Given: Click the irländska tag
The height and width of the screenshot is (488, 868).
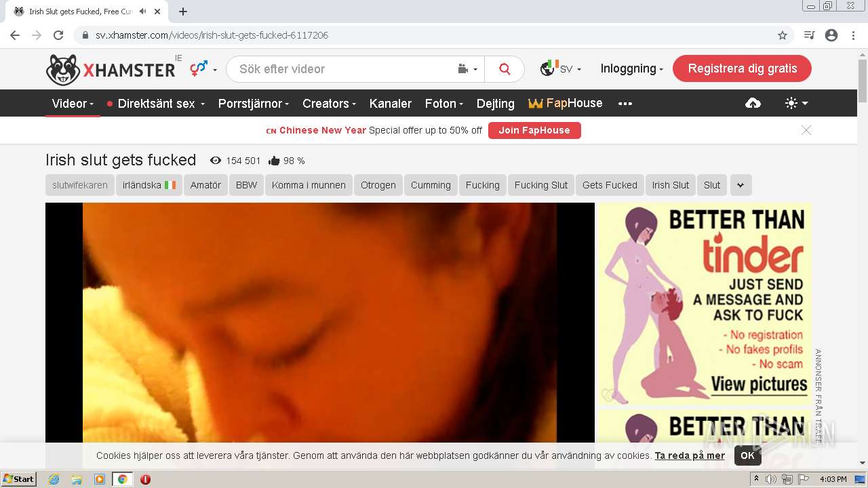Looking at the screenshot, I should 149,185.
